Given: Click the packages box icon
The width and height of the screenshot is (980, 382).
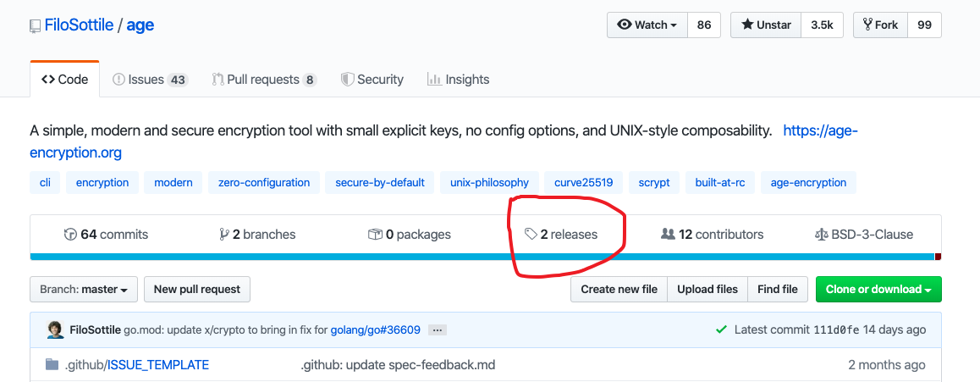Looking at the screenshot, I should 375,235.
